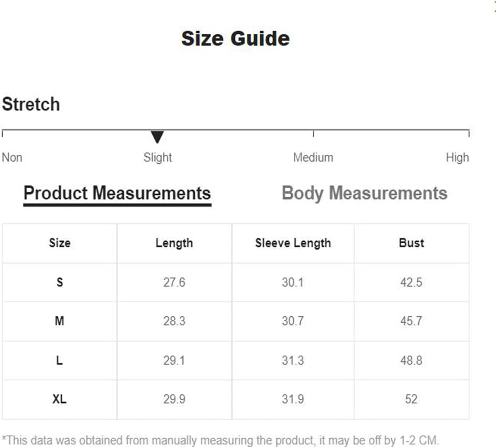
Task: Click the 'Non' stretch label
Action: pyautogui.click(x=12, y=157)
